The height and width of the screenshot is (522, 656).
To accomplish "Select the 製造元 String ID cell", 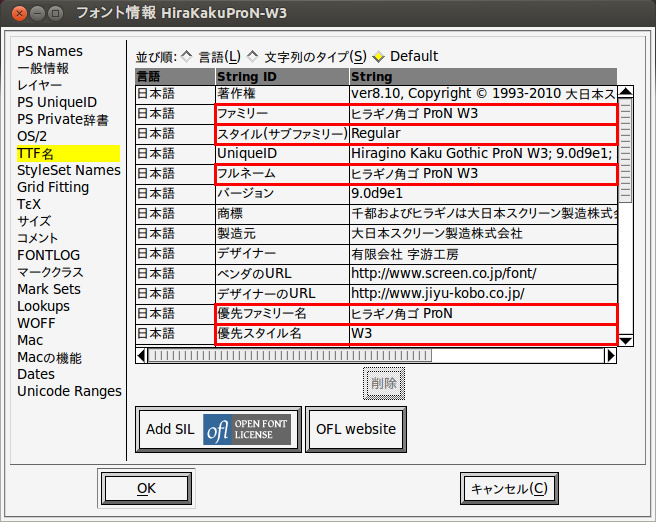I will [x=282, y=233].
